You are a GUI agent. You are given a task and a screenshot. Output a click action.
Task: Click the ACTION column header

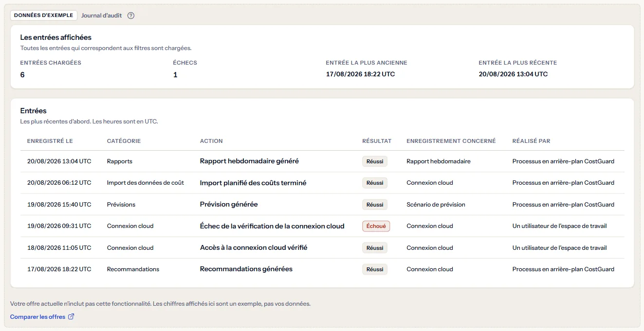[x=211, y=141]
